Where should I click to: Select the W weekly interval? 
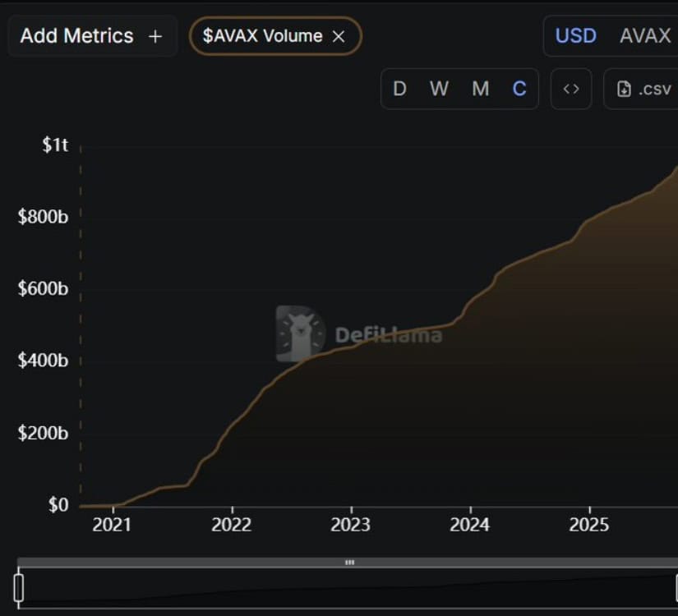click(x=439, y=89)
